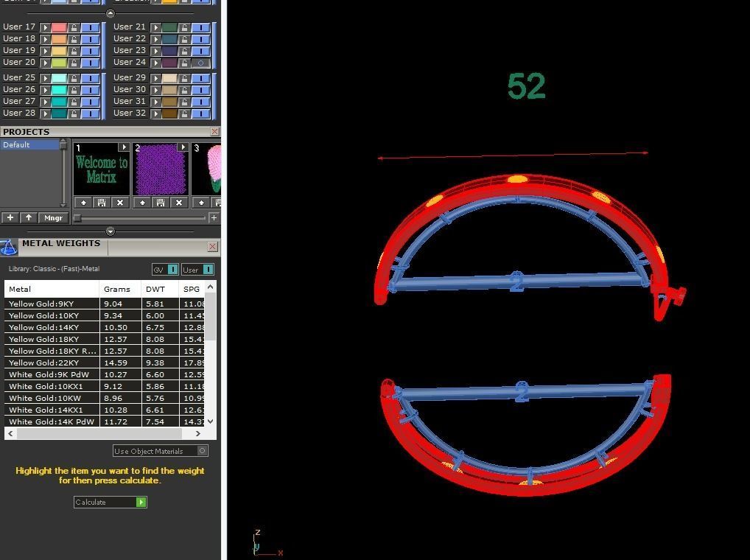Screen dimensions: 750x560
Task: Sort by the DWT column header
Action: click(x=160, y=290)
